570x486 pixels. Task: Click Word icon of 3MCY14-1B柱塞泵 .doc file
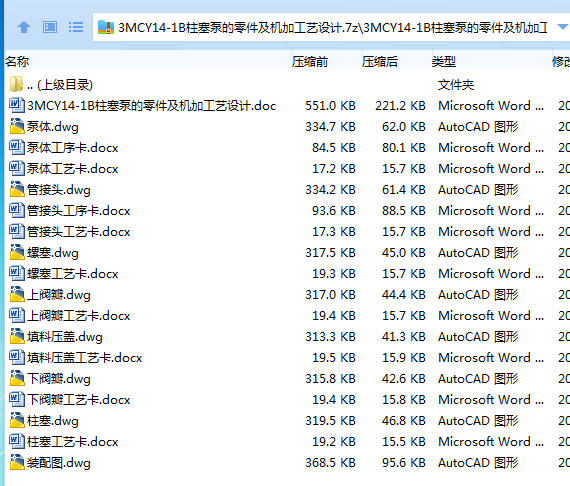(x=17, y=105)
